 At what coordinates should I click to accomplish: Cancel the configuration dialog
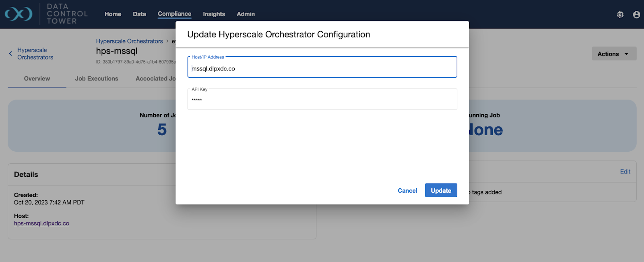pyautogui.click(x=407, y=191)
